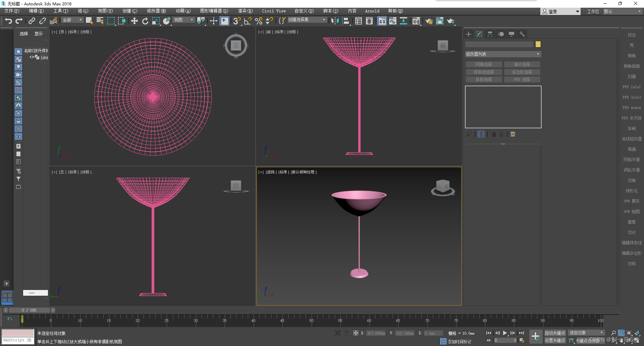Open the 默认 workspace dropdown
The width and height of the screenshot is (644, 346).
coord(622,11)
